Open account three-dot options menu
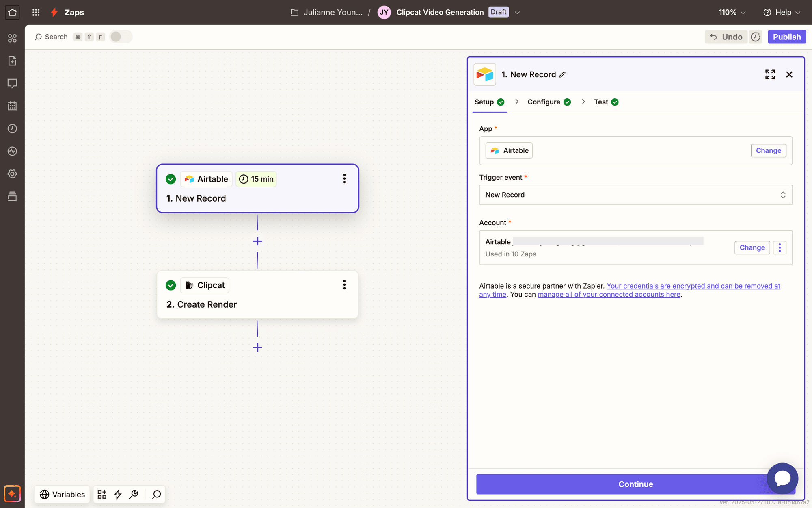812x508 pixels. coord(780,247)
